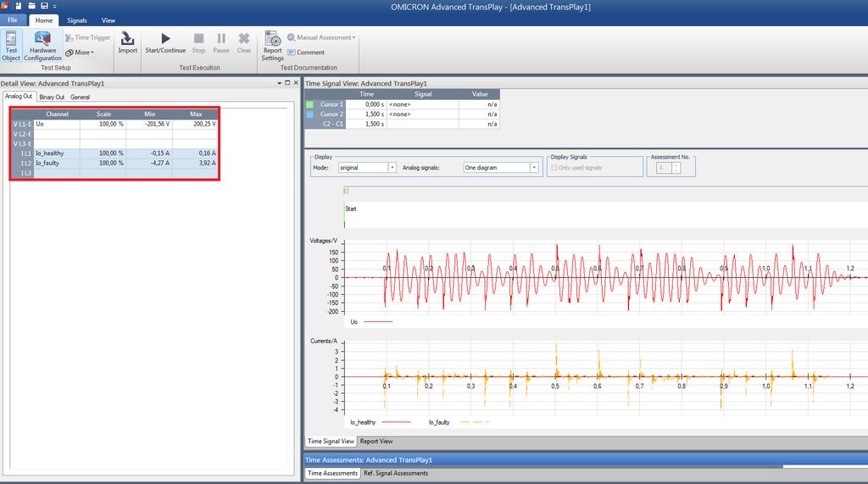Switch to the General tab in Detail View
This screenshot has width=868, height=484.
click(80, 97)
